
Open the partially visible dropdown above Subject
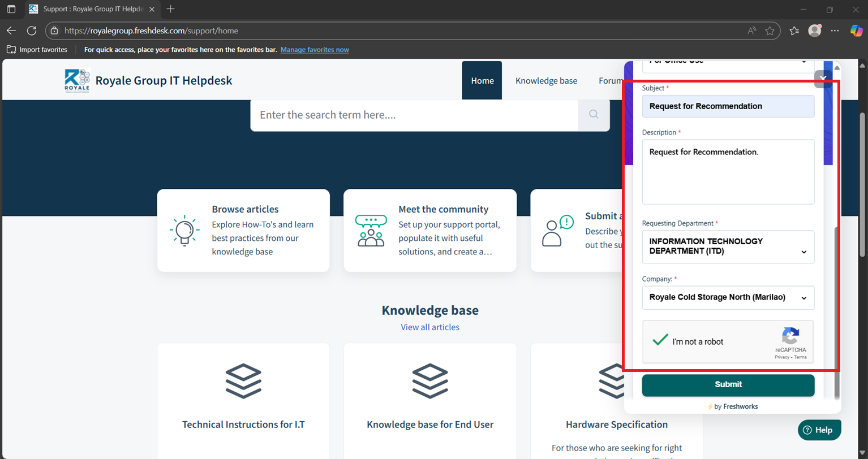point(728,66)
